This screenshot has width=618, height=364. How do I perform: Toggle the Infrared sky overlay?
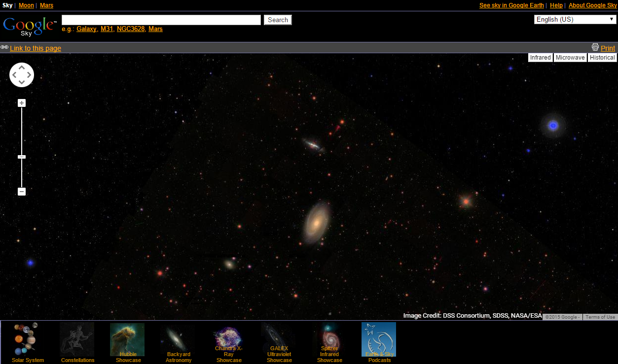point(540,58)
